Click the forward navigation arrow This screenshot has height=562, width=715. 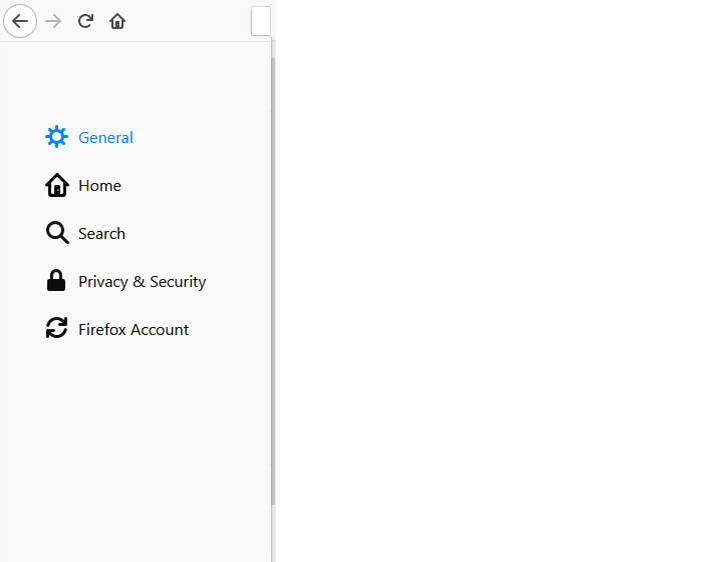pos(53,21)
